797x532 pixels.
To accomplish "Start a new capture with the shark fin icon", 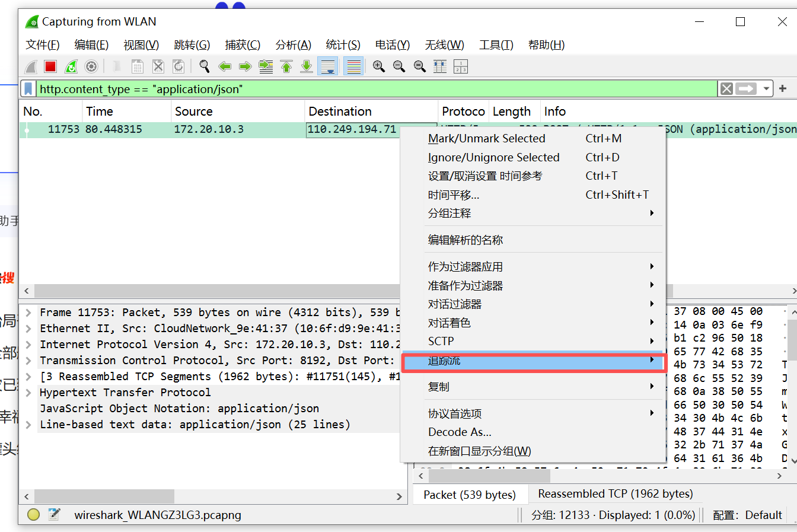I will pyautogui.click(x=31, y=66).
